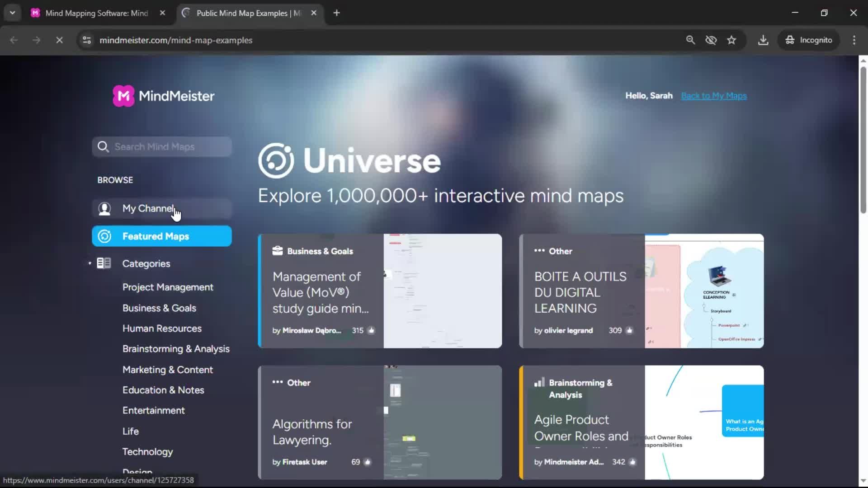Screen dimensions: 868x488
Task: Click the dots icon on Algorithms for Lawyering card
Action: (x=278, y=382)
